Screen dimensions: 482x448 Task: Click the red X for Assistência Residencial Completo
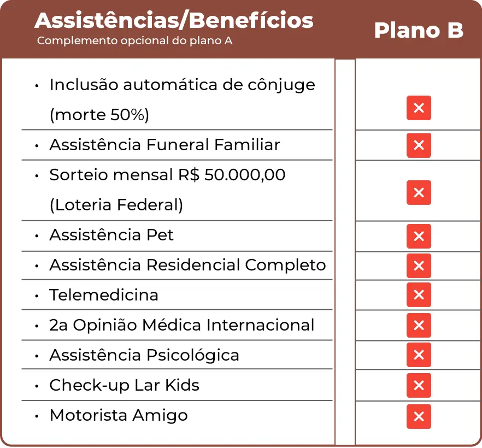[419, 266]
